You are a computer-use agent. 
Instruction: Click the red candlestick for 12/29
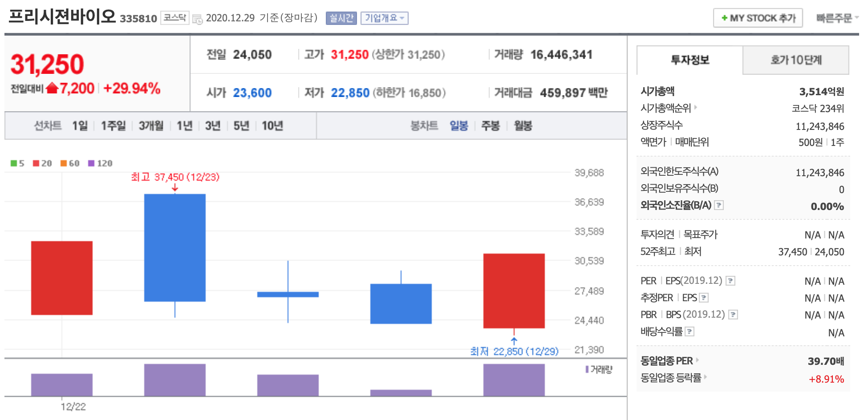(x=514, y=291)
